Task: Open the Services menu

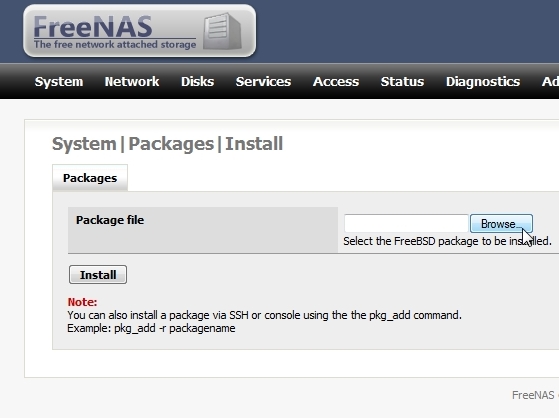Action: point(263,82)
